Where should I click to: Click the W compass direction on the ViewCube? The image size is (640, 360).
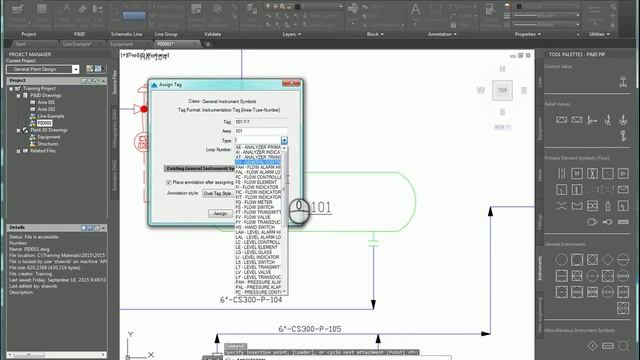(481, 90)
